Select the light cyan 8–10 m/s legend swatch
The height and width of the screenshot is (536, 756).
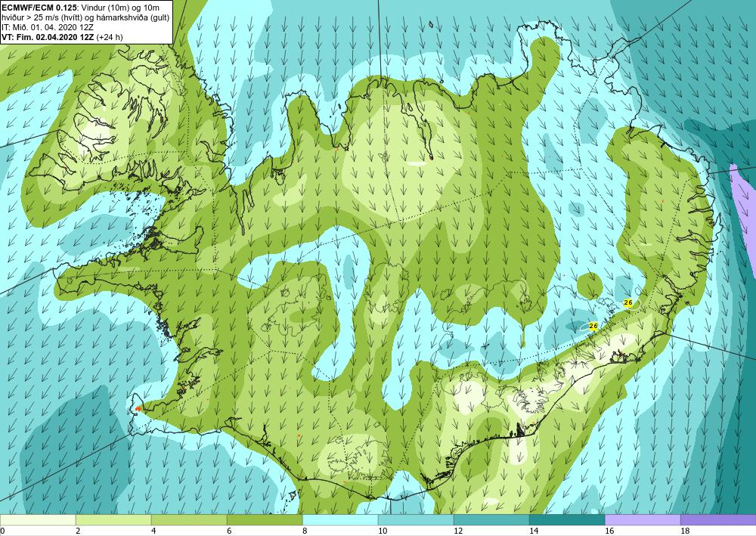340,520
